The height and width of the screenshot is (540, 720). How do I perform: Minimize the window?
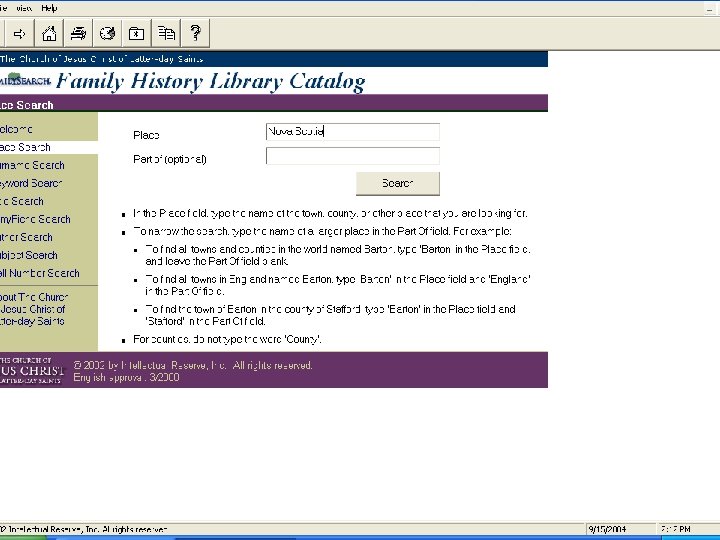click(x=710, y=9)
